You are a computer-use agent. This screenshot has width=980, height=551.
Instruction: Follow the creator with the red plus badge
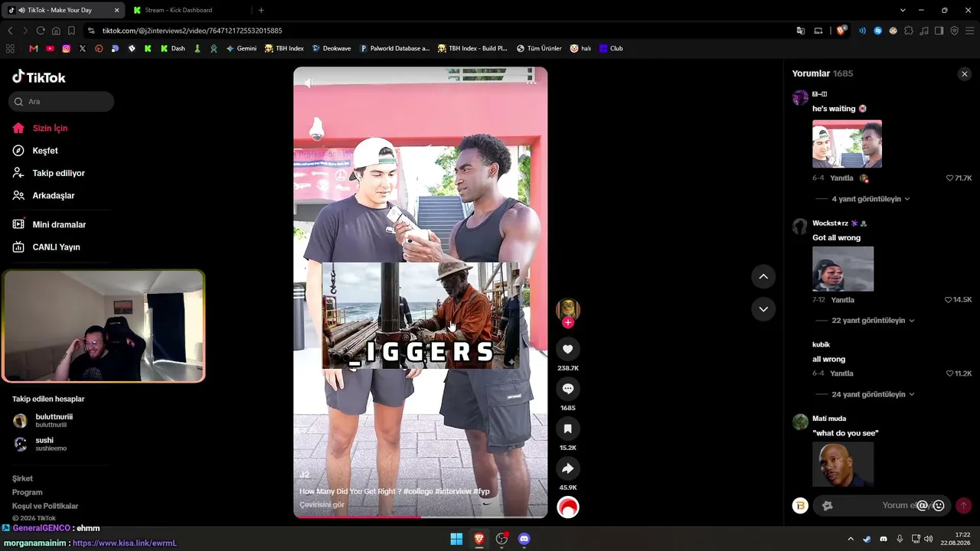pyautogui.click(x=567, y=323)
